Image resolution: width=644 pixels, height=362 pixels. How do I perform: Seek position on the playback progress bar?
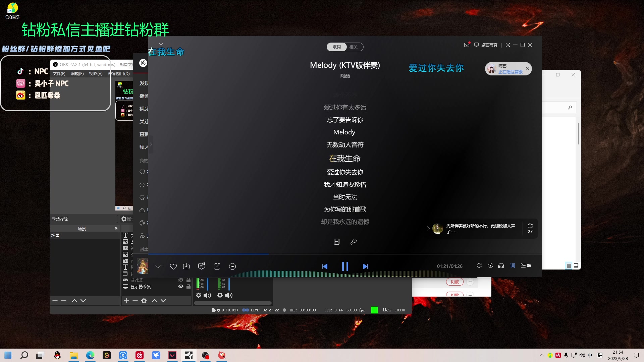point(335,254)
